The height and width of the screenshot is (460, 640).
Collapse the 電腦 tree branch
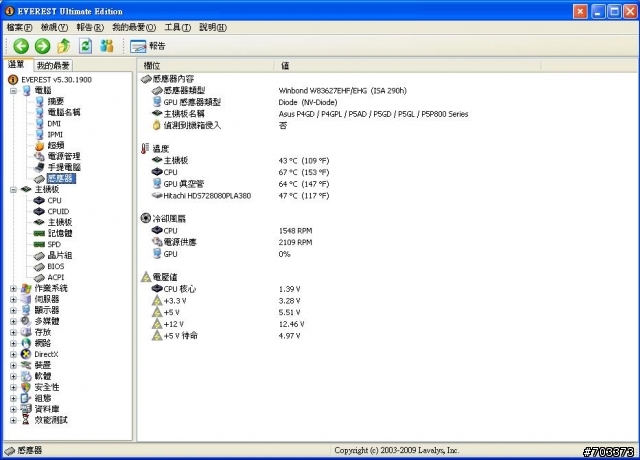pos(13,91)
